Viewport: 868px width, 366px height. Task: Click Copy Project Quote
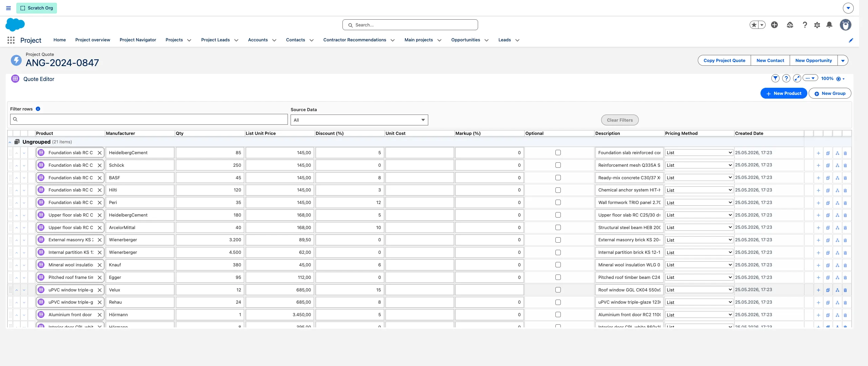coord(724,61)
